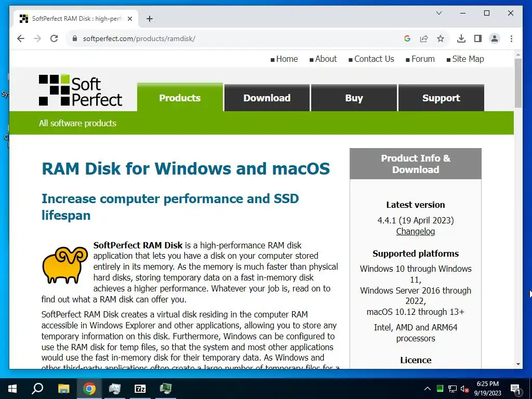Open the 7-Zip taskbar icon

click(x=140, y=389)
